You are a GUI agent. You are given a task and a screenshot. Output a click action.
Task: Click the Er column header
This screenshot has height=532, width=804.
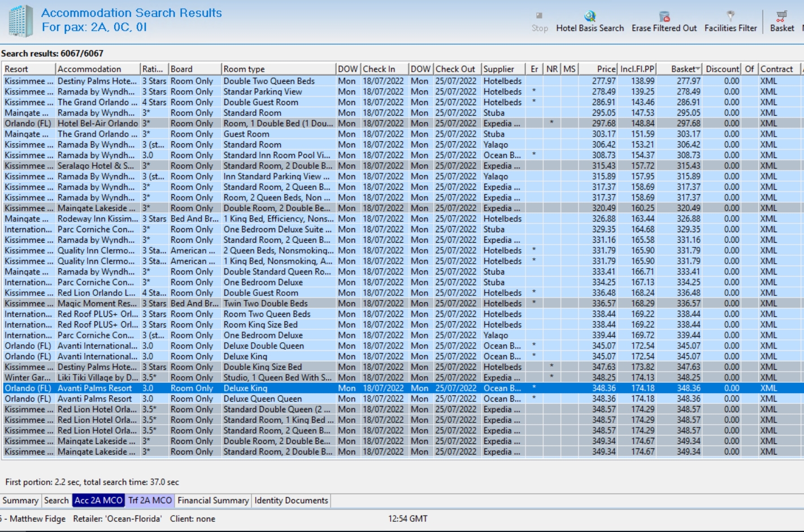(534, 69)
